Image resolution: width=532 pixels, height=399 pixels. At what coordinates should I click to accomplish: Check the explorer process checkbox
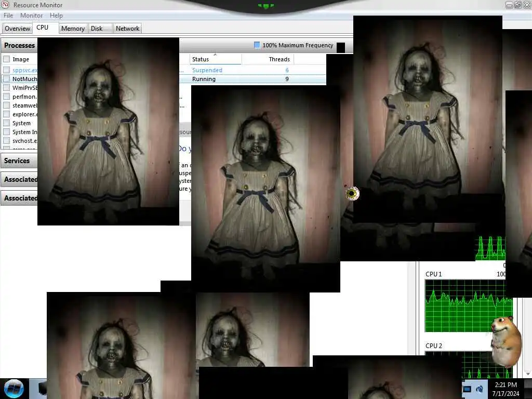pos(6,114)
